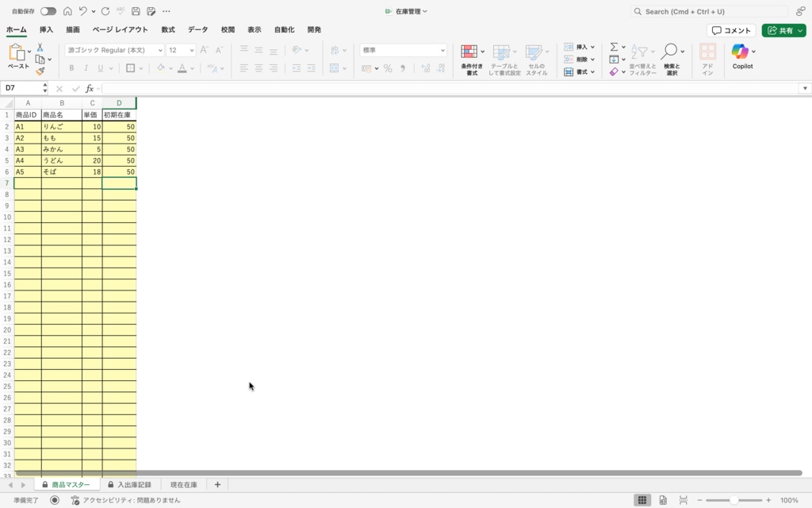Image resolution: width=812 pixels, height=508 pixels.
Task: Save the workbook with floppy icon
Action: 136,11
